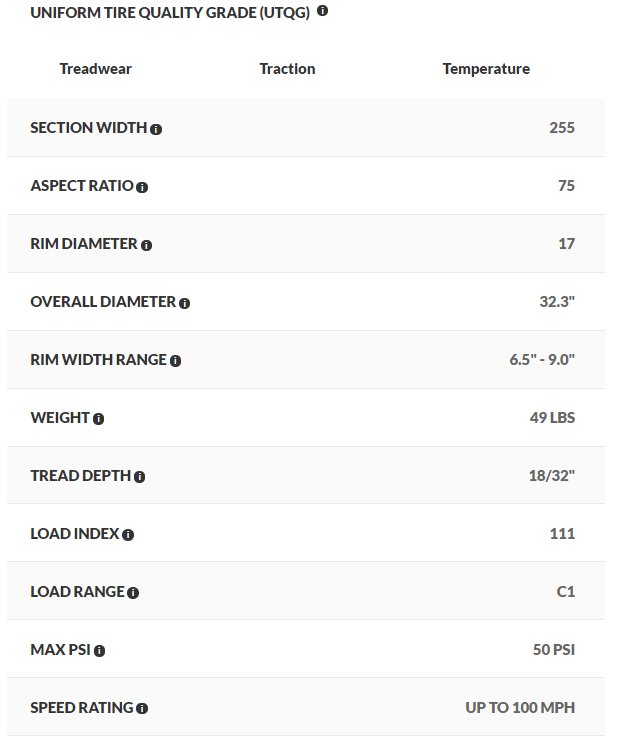Viewport: 620px width, 748px height.
Task: Open Rim Width Range info icon
Action: coord(176,361)
